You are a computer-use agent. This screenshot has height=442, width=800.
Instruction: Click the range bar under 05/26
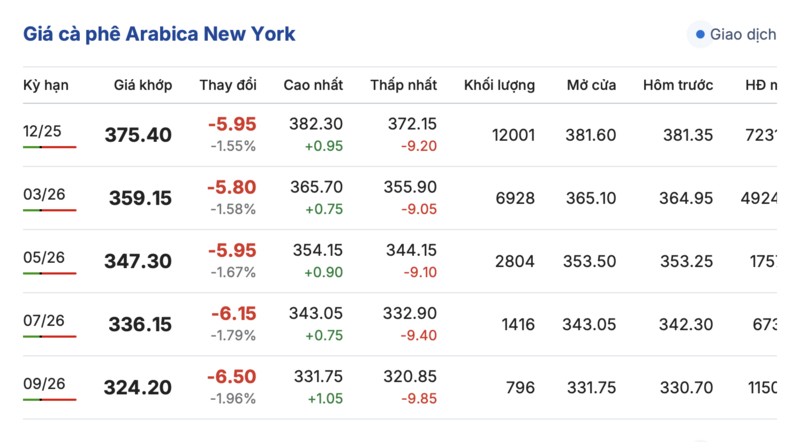(x=49, y=273)
